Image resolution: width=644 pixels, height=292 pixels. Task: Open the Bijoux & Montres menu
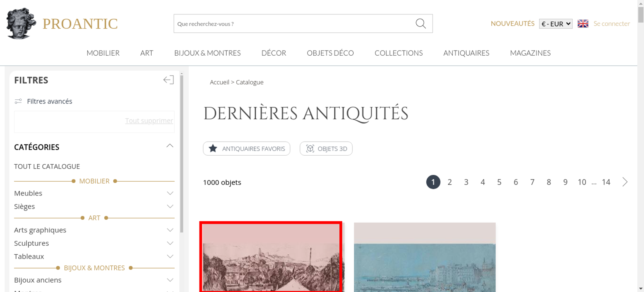[x=207, y=53]
